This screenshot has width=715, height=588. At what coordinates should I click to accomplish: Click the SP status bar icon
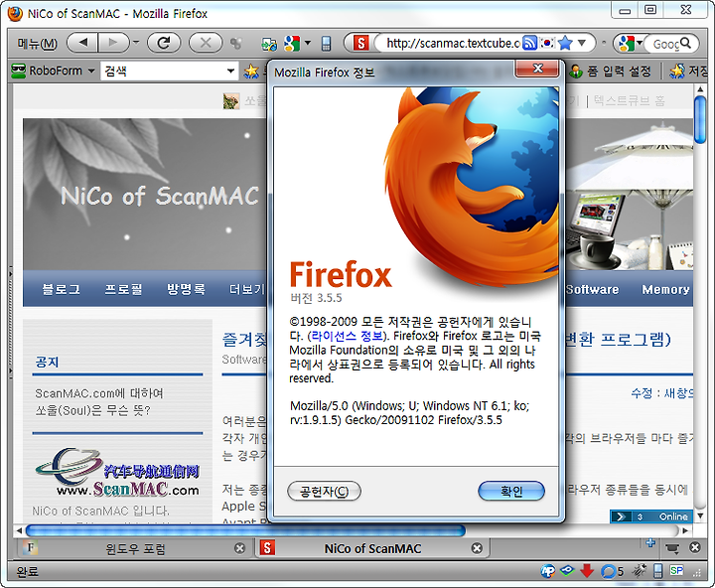click(676, 570)
